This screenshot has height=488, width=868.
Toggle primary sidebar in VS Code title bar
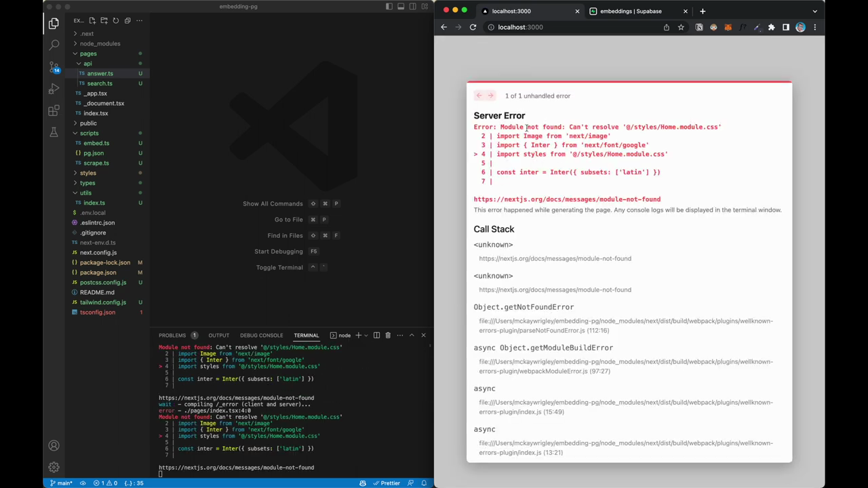389,7
